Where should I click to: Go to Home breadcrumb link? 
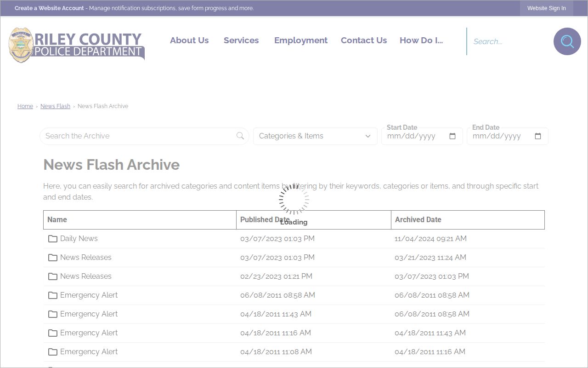coord(25,106)
